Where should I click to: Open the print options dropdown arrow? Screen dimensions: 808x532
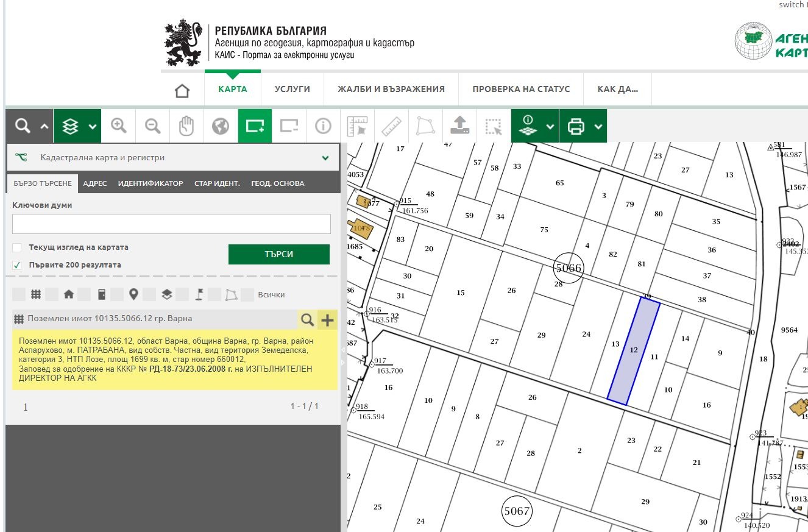point(598,126)
